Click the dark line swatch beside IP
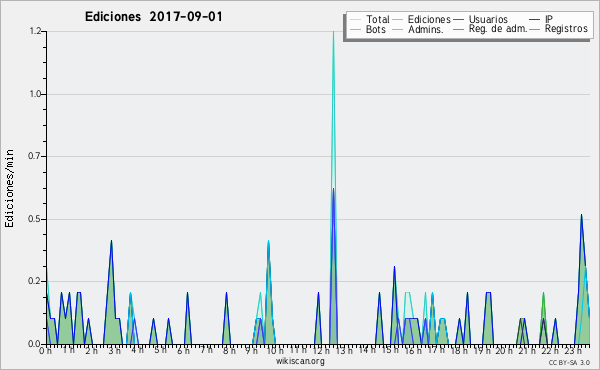600x370 pixels. 535,19
